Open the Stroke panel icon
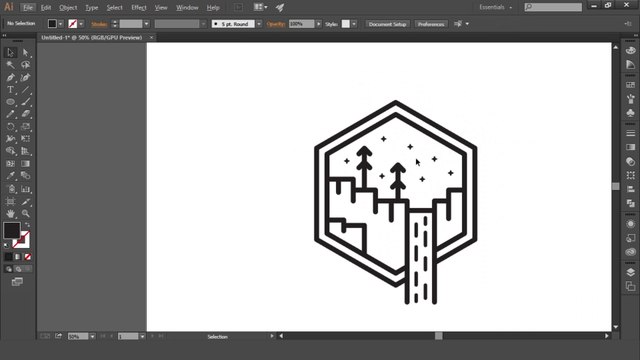The image size is (640, 360). pos(631,133)
